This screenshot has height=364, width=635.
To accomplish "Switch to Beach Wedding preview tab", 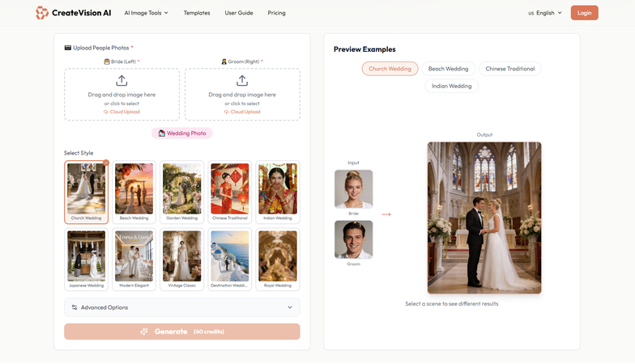I will click(449, 69).
